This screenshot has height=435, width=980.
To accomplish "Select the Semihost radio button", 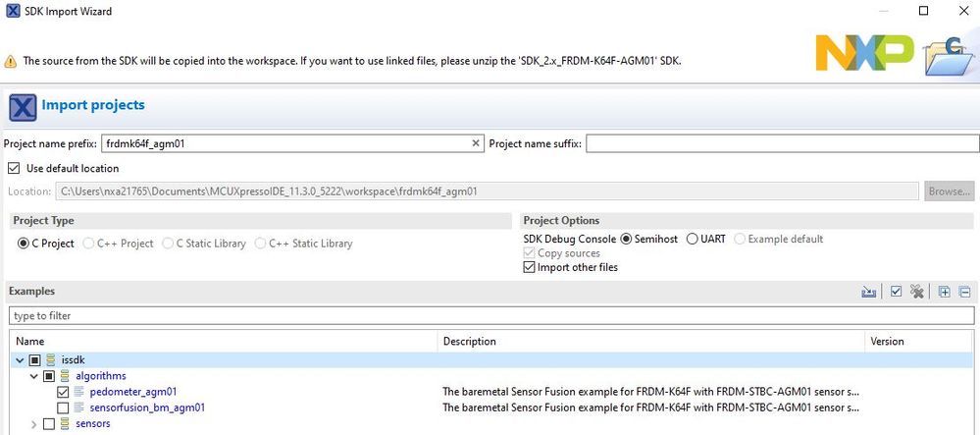I will (627, 240).
